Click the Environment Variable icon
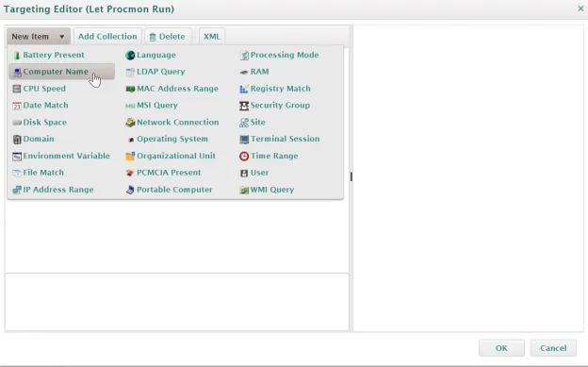Viewport: 588px width, 367px height. (x=17, y=157)
